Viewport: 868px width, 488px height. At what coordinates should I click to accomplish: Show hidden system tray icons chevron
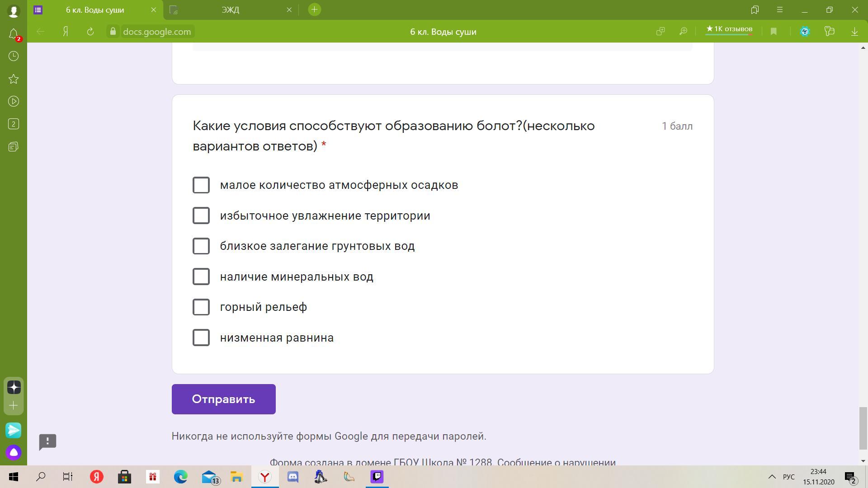pyautogui.click(x=772, y=477)
